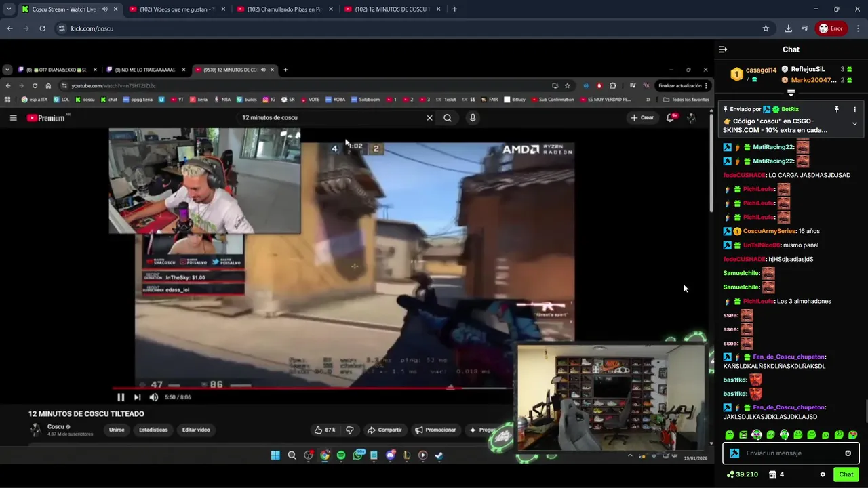Expand the pinned BotRix message chevron
Image resolution: width=868 pixels, height=488 pixels.
(854, 124)
